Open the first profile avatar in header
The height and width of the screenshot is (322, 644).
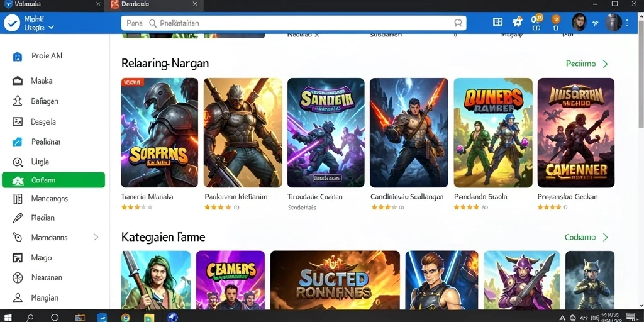pyautogui.click(x=579, y=22)
